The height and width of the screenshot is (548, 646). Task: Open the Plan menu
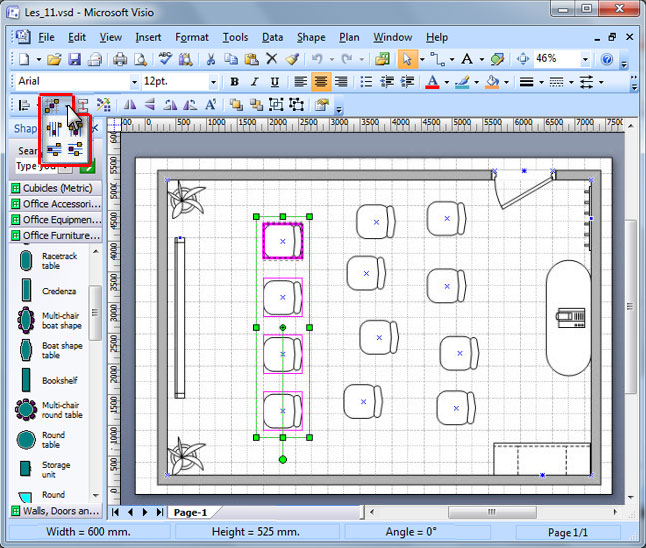click(349, 37)
